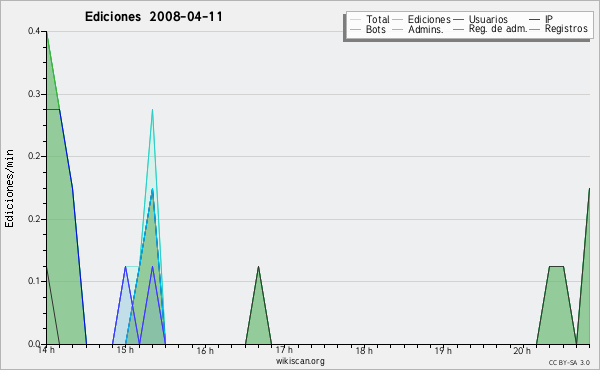The image size is (600, 370).
Task: Click the 16 h axis marker
Action: (x=205, y=351)
